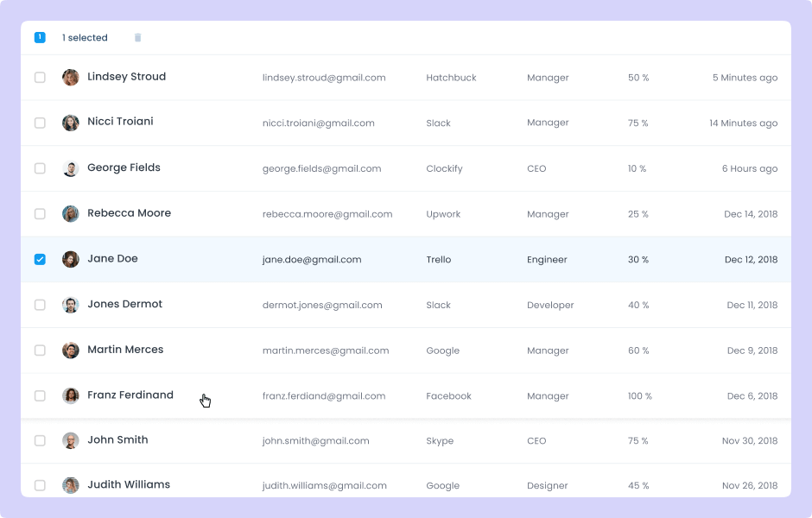
Task: Click the Designer role for Judith Williams
Action: [548, 486]
